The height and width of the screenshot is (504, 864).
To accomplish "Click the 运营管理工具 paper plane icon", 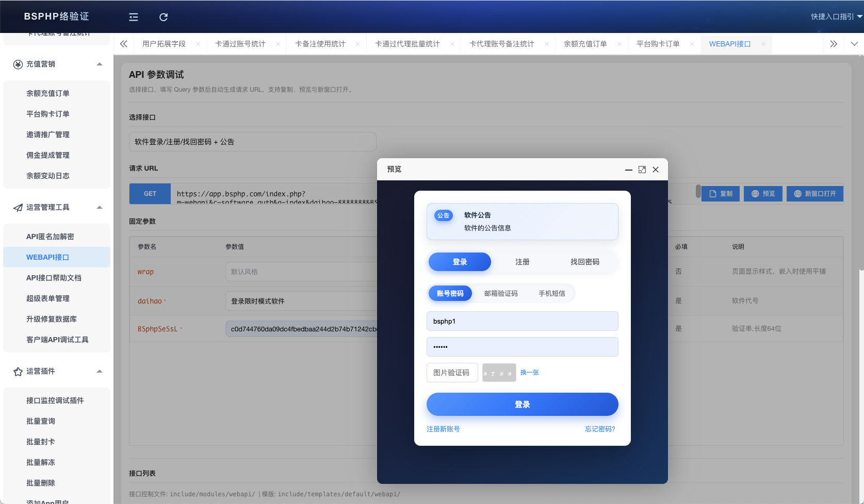I will tap(18, 207).
